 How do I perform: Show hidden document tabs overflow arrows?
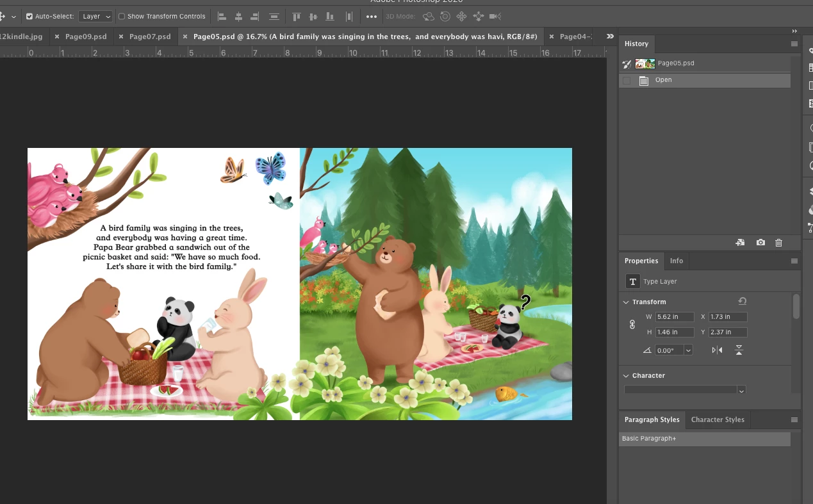(610, 37)
